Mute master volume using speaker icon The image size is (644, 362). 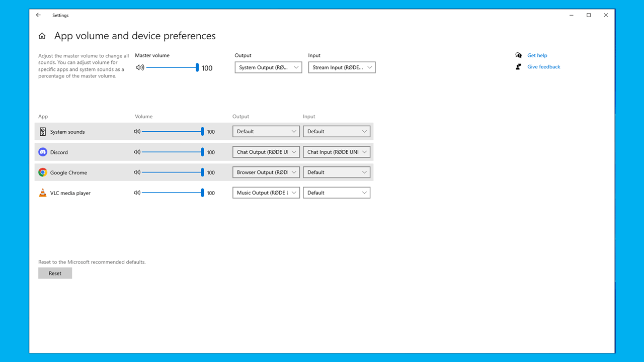coord(140,67)
